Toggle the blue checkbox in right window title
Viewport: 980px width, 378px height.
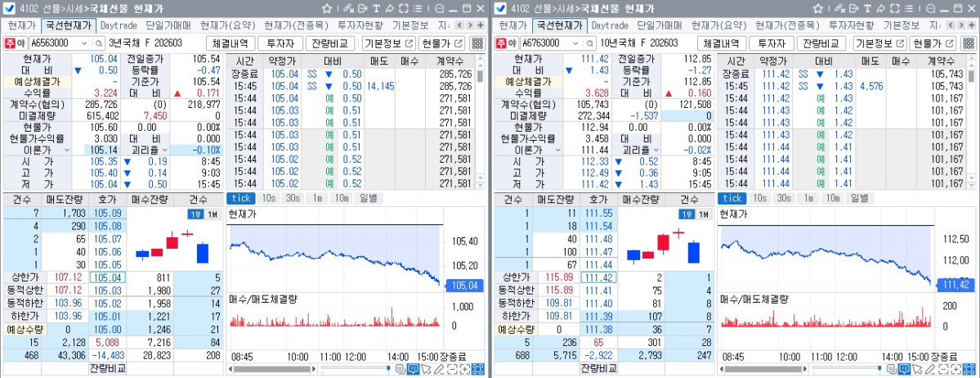tap(500, 9)
